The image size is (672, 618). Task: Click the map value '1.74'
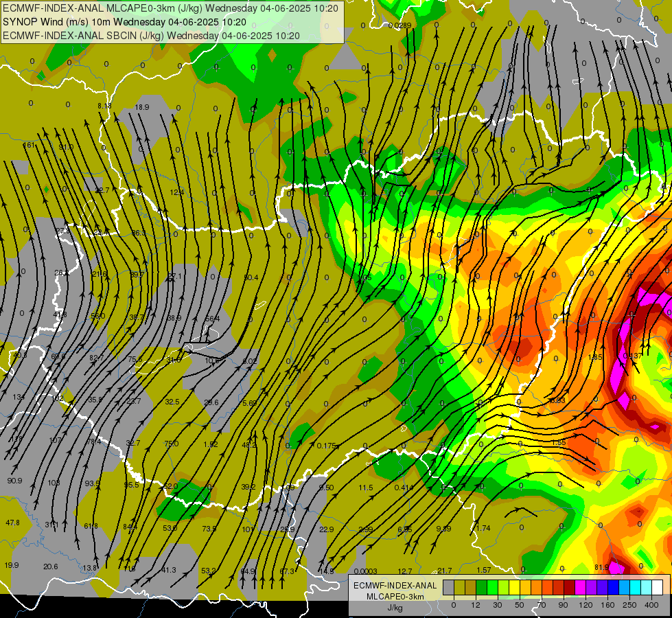pos(483,528)
